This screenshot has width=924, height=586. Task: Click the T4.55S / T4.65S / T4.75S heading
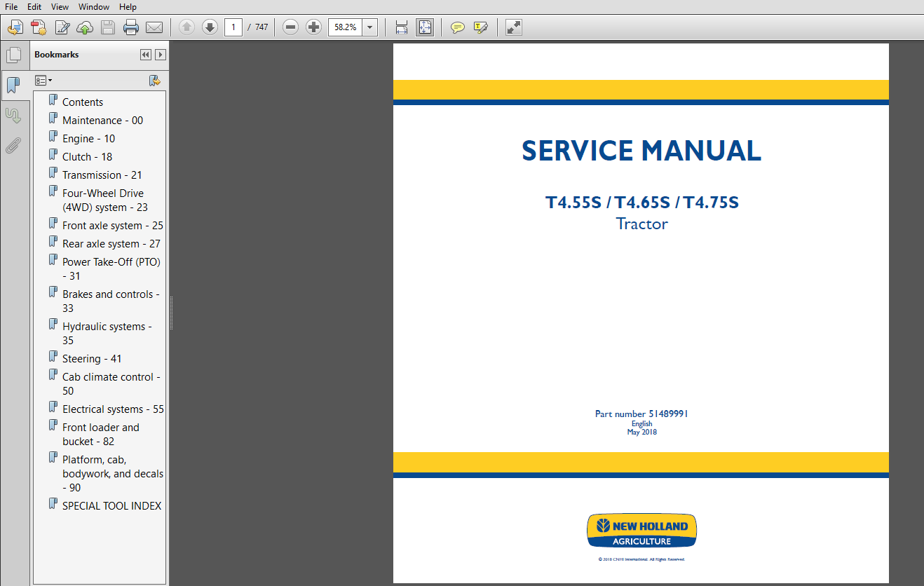pos(641,203)
